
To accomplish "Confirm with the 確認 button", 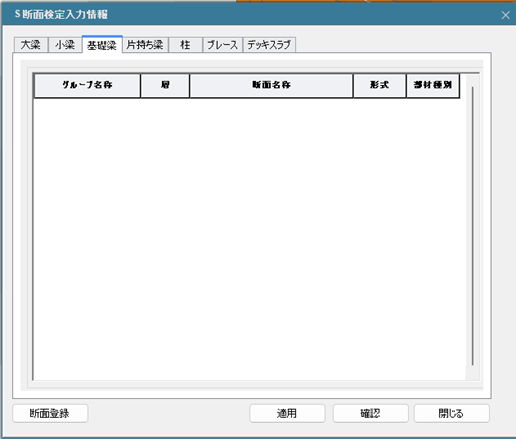I will [x=371, y=413].
